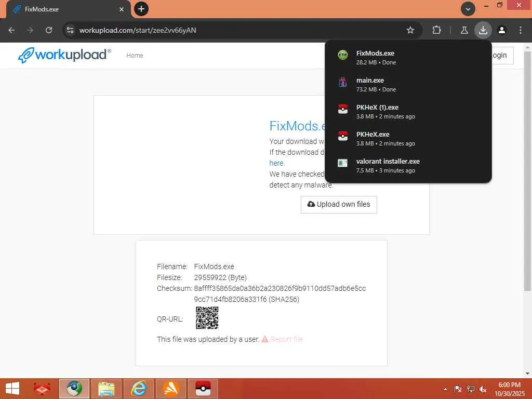Bookmark this page with the star icon

[410, 30]
